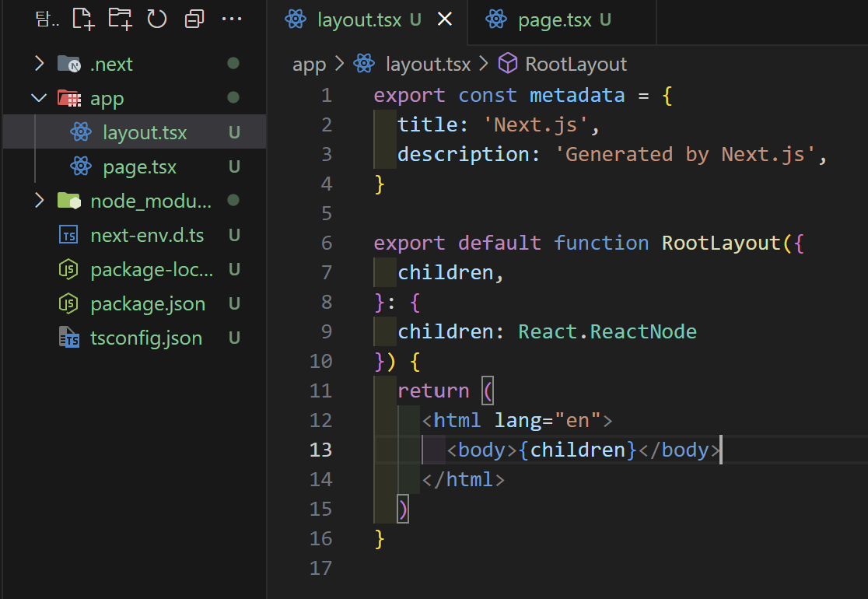
Task: Click the TypeScript icon beside next-env.d.ts
Action: (68, 235)
